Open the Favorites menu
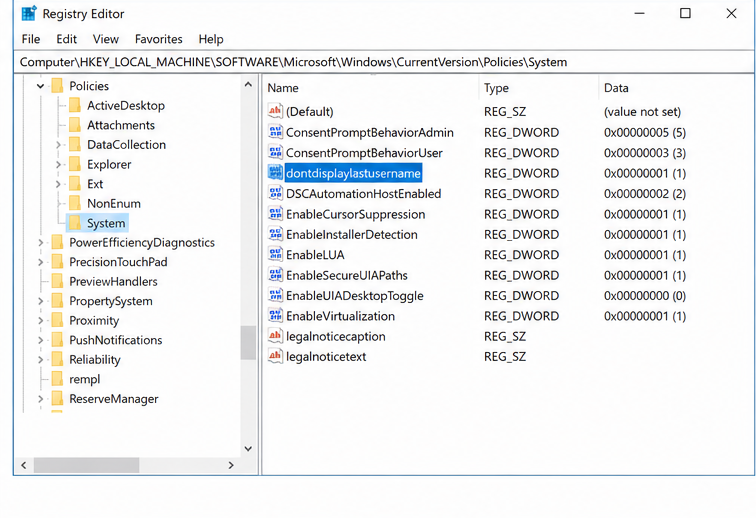Viewport: 756px width, 518px height. 159,39
